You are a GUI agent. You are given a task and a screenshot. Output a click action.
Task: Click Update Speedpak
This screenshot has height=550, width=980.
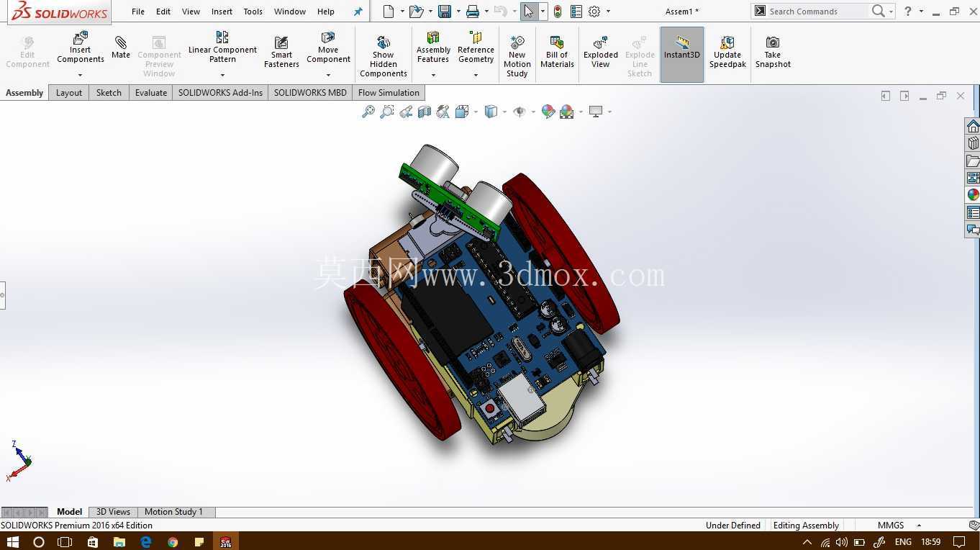tap(727, 52)
